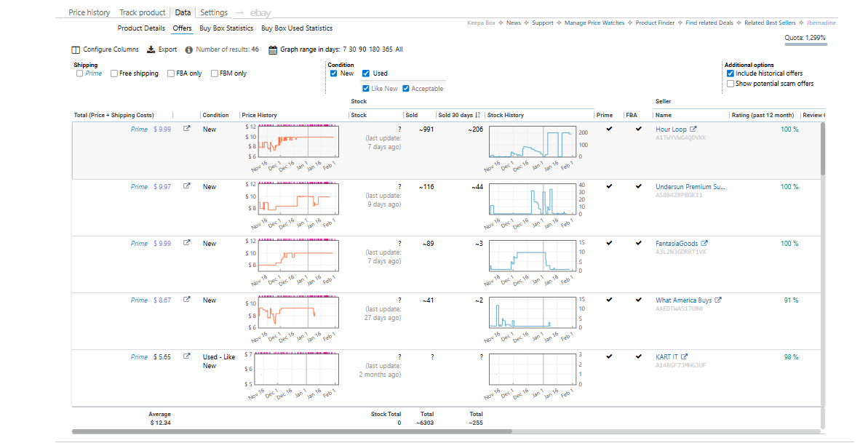This screenshot has height=443, width=868.
Task: Switch to the Buy Box Statistics tab
Action: pyautogui.click(x=226, y=28)
